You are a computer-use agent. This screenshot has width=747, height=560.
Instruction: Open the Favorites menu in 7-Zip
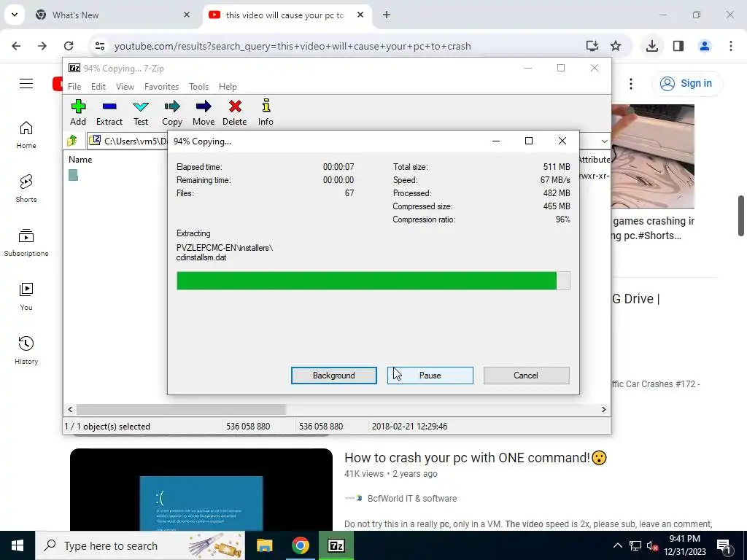coord(161,87)
